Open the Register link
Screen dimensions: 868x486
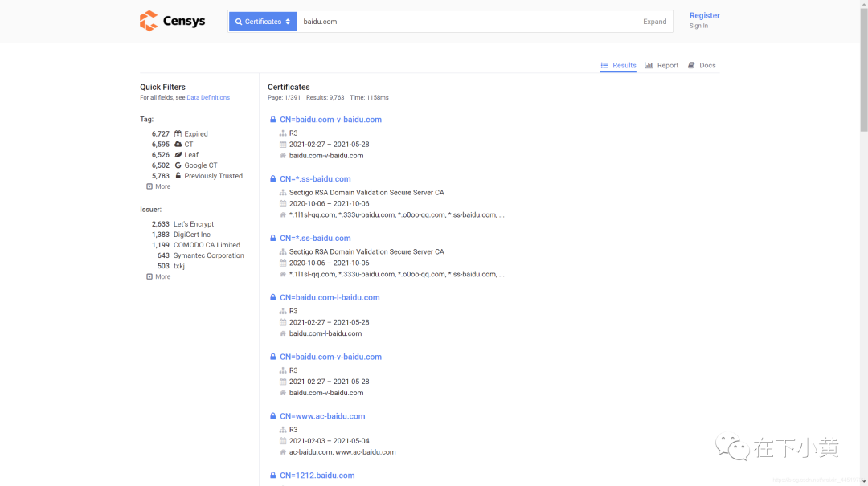704,15
